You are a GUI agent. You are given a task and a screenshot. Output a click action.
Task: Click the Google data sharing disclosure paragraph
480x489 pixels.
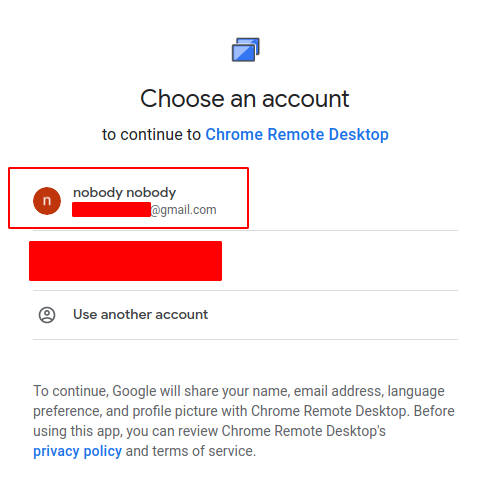pos(244,421)
